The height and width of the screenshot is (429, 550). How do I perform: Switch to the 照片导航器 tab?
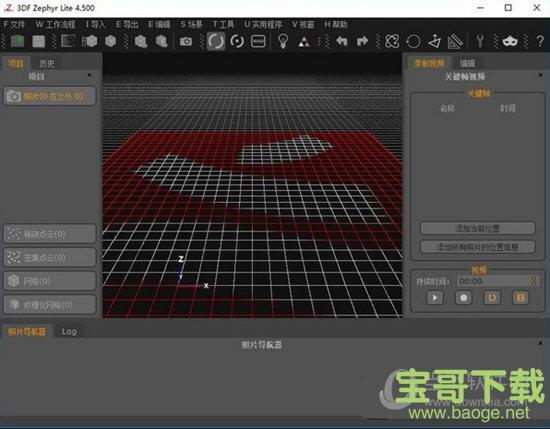[x=27, y=331]
